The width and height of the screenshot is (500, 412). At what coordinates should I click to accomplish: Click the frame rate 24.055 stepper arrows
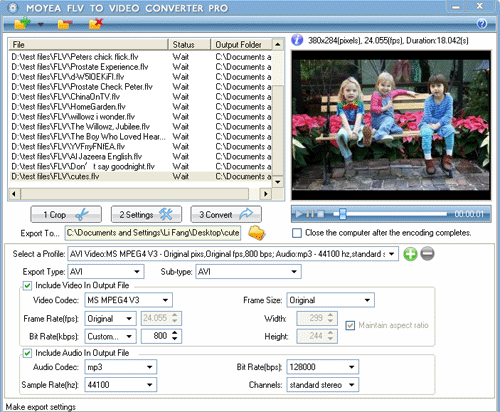pos(175,318)
